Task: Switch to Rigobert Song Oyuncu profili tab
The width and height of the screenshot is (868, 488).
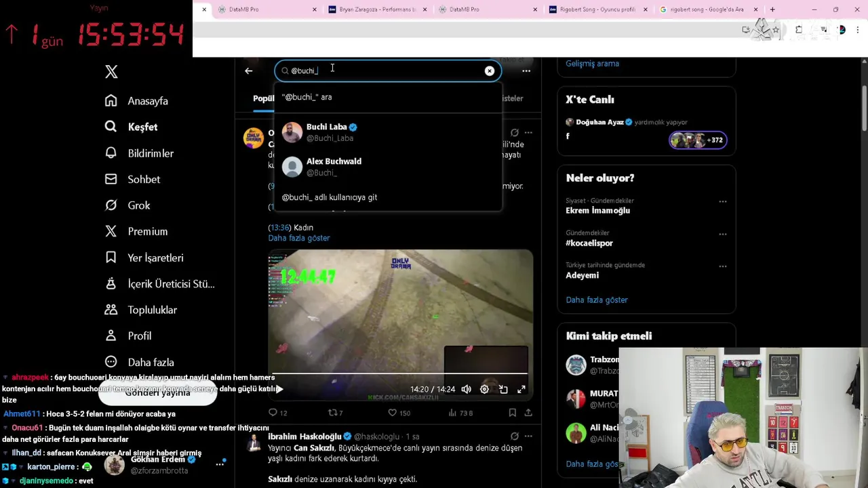Action: tap(597, 9)
